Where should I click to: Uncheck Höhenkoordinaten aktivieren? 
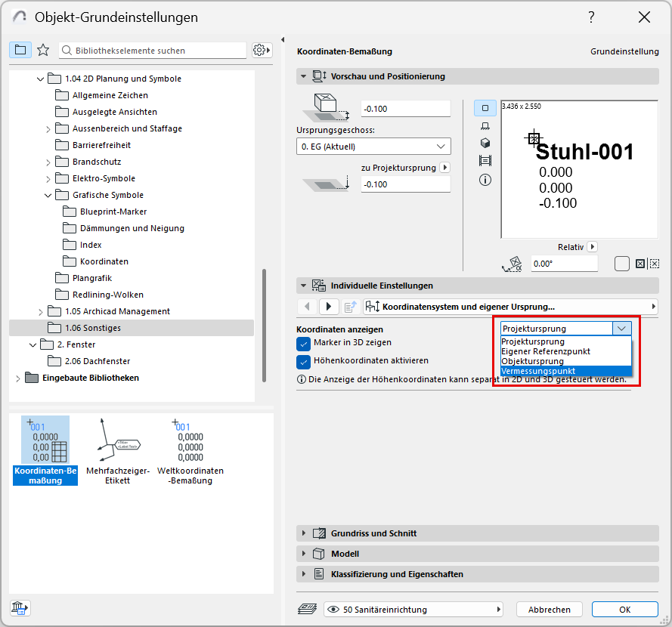303,362
